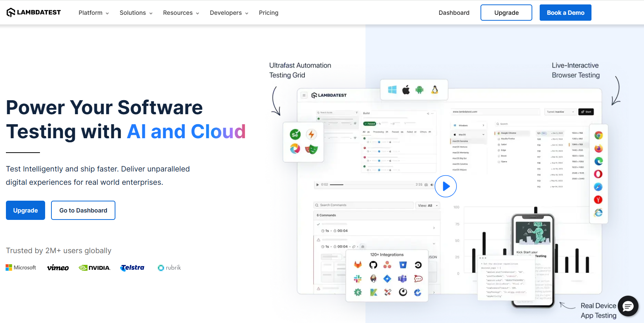This screenshot has height=323, width=644.
Task: Click the GitLab integration icon
Action: (x=358, y=265)
